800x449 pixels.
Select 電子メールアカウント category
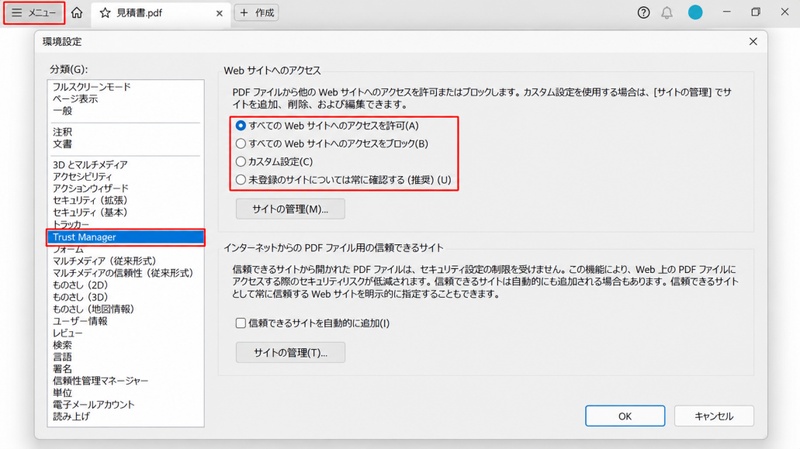(x=94, y=405)
